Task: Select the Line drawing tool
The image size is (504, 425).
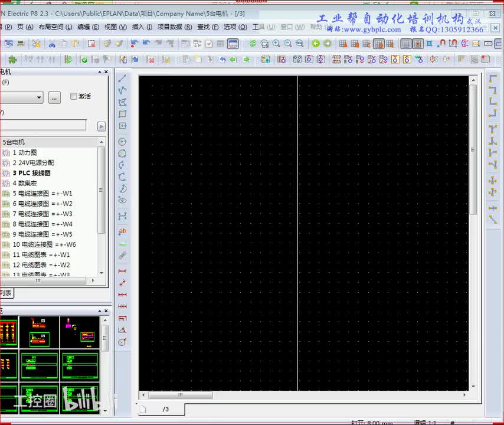Action: [x=123, y=78]
